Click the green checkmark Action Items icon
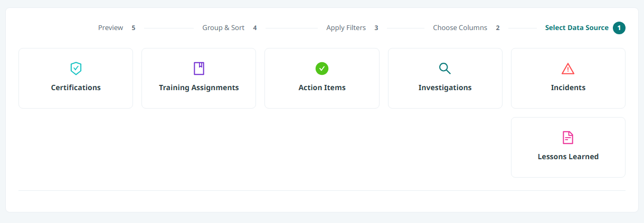Viewport: 644px width, 223px height. (x=322, y=69)
